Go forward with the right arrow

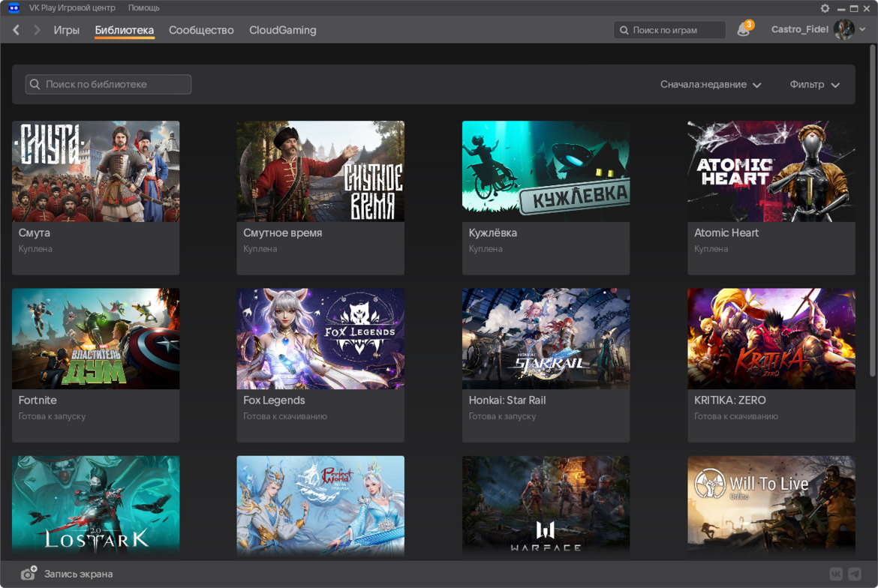(x=37, y=30)
